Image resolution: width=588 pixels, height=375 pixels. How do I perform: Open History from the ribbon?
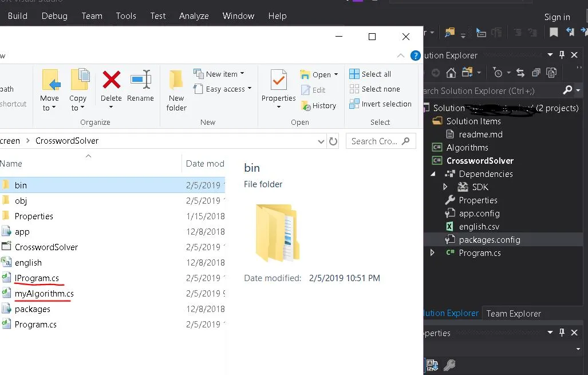click(x=318, y=106)
